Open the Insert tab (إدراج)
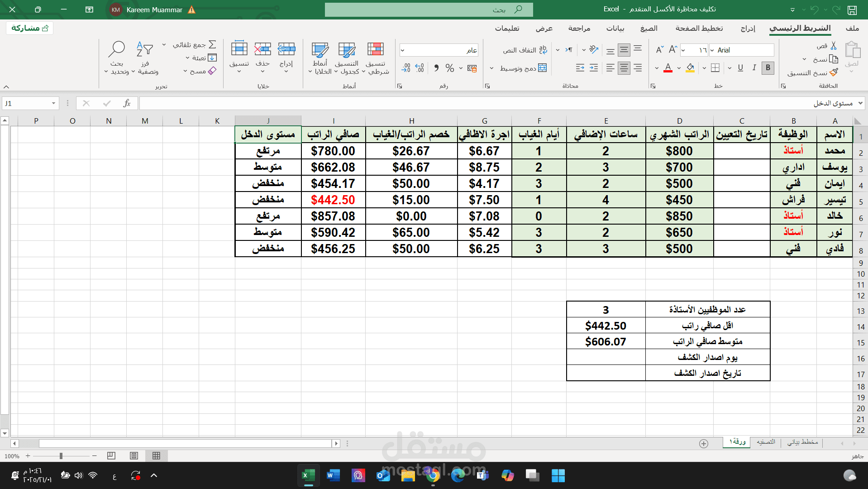Screen dimensions: 868x489 [x=748, y=28]
